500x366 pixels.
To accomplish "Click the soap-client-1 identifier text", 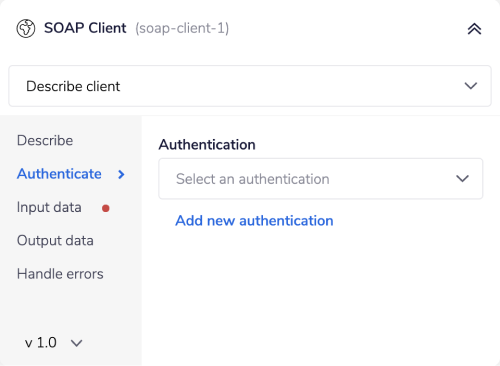I will click(x=182, y=28).
